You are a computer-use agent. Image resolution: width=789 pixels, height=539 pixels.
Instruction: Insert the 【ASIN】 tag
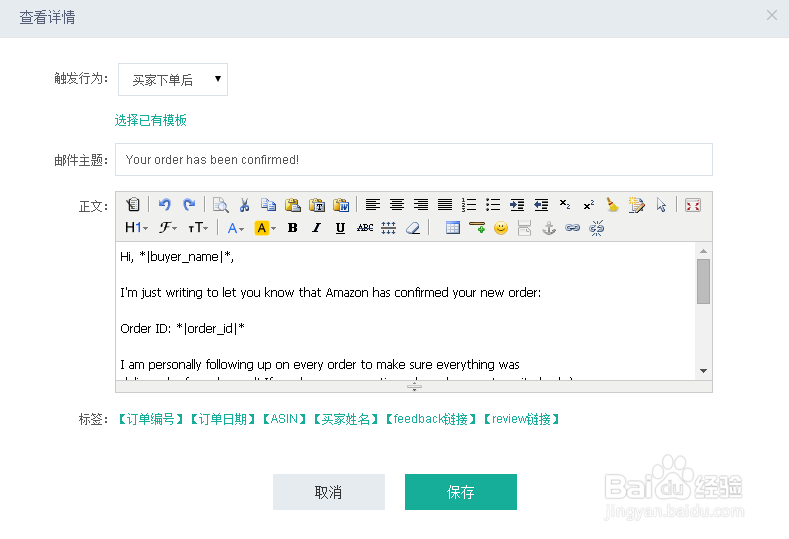pyautogui.click(x=285, y=419)
